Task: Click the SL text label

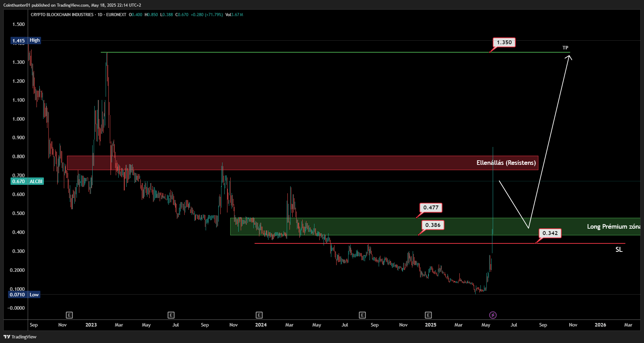Action: [619, 249]
